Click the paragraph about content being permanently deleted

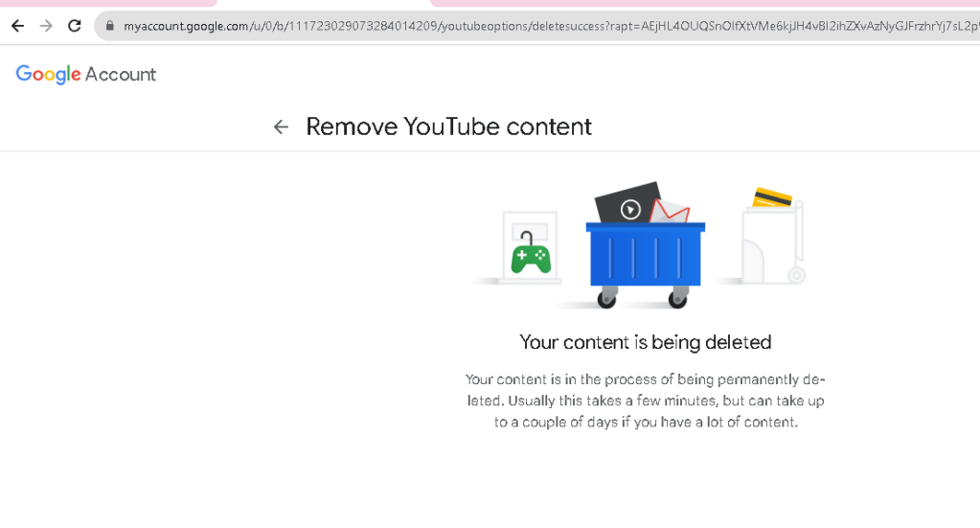645,401
